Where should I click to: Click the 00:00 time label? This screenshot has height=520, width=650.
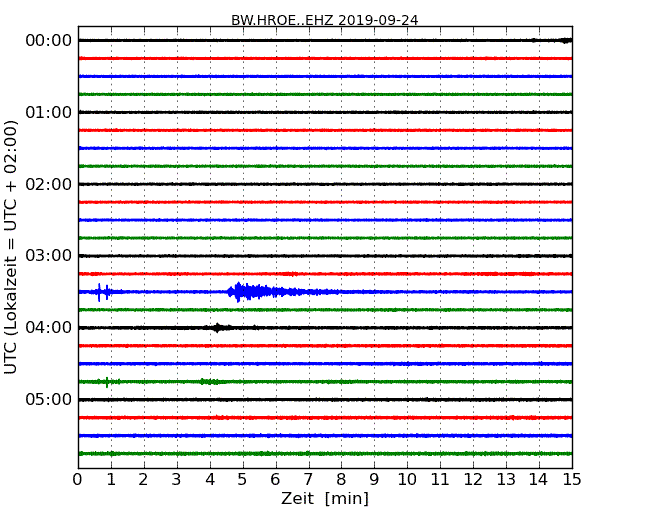pyautogui.click(x=49, y=41)
